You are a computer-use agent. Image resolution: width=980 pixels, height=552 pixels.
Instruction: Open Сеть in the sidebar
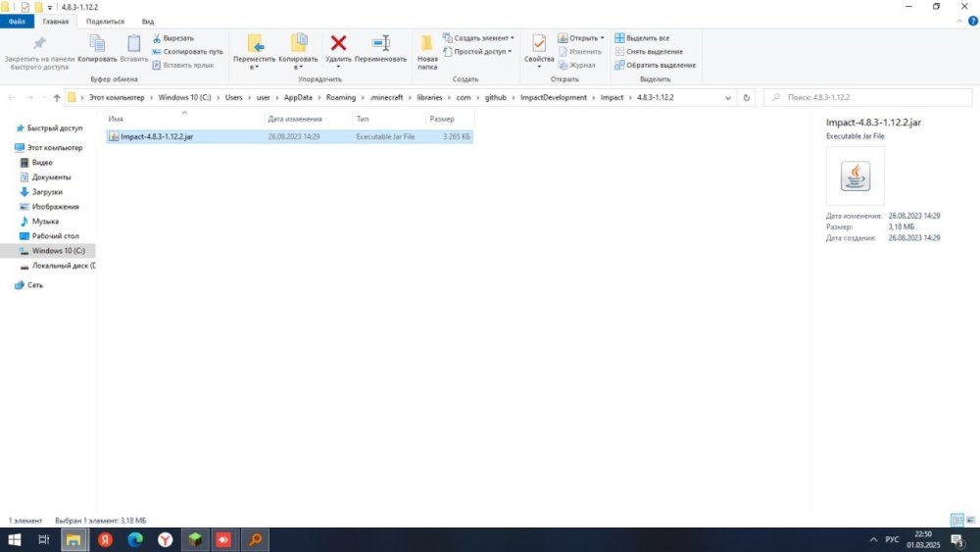[x=28, y=285]
